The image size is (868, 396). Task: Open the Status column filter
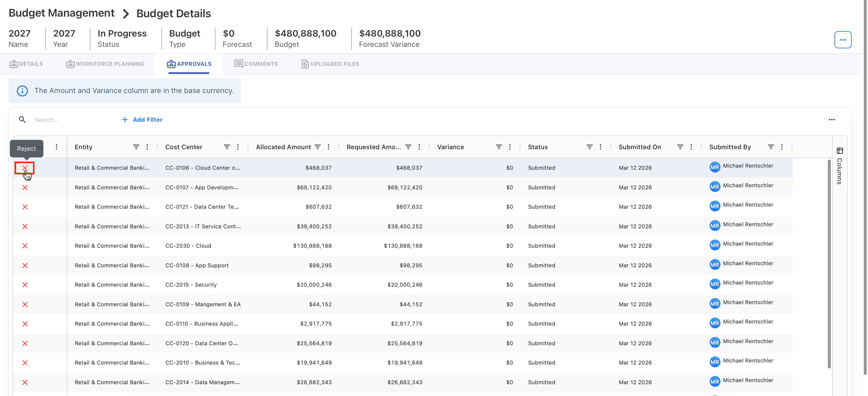[589, 147]
